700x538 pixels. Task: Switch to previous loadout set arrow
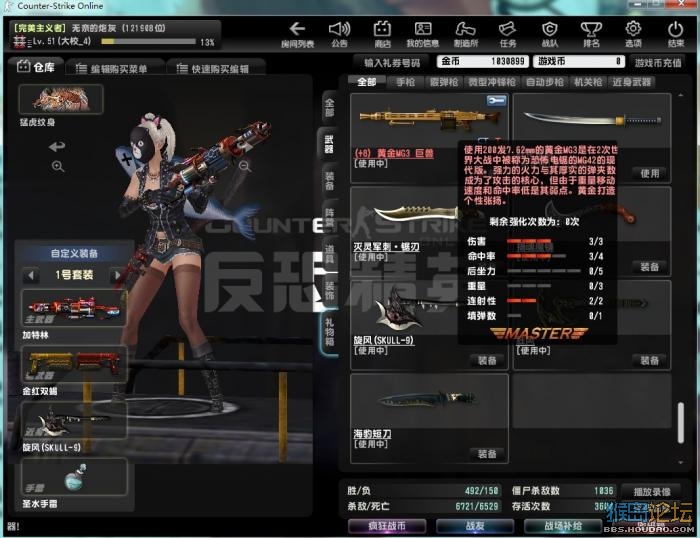pyautogui.click(x=30, y=275)
